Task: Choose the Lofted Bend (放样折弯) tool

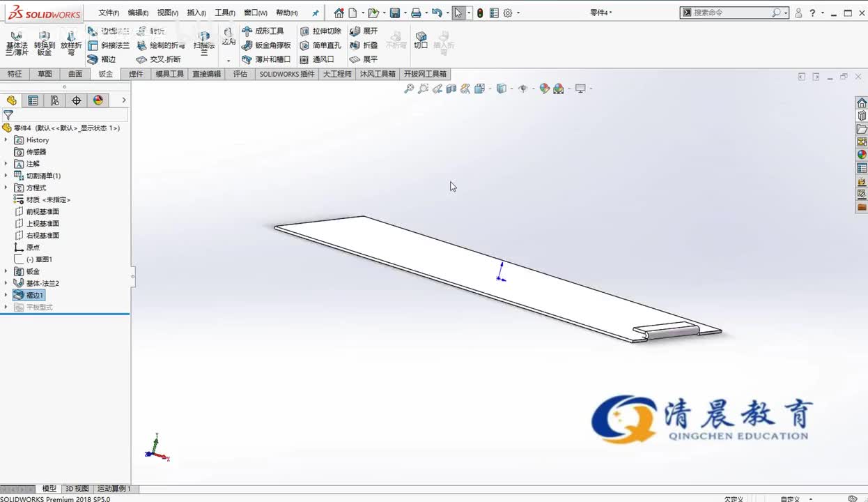Action: 71,43
